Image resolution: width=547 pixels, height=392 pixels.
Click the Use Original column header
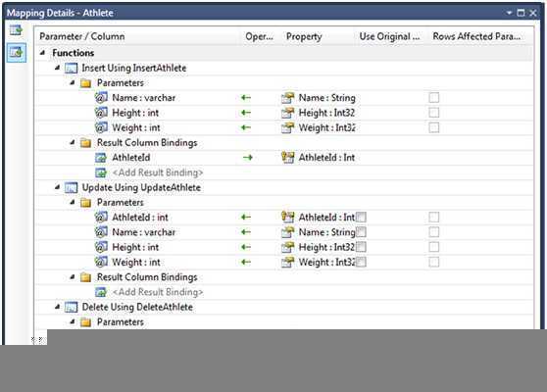point(390,36)
